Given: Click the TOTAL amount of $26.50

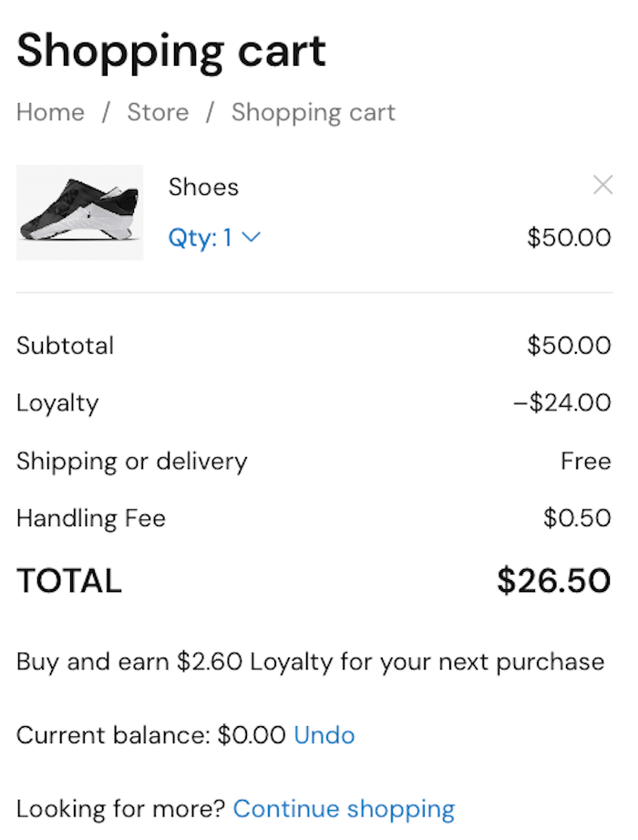Looking at the screenshot, I should click(553, 580).
